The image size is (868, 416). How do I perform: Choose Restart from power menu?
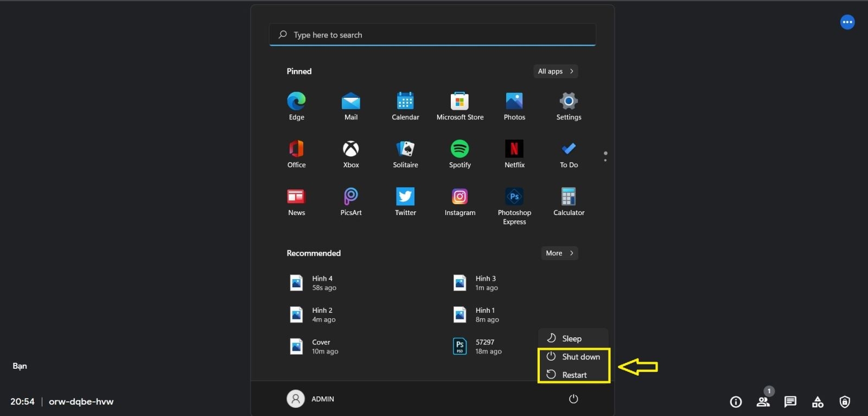(573, 375)
